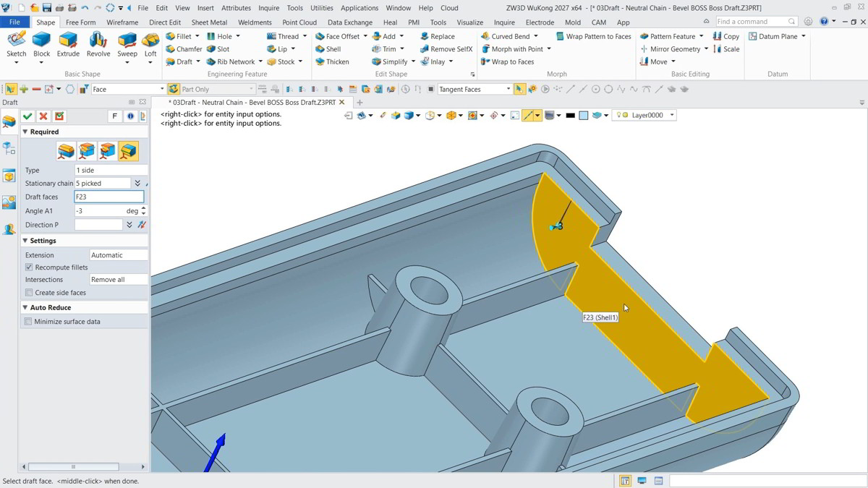Click the Move button
Viewport: 868px width, 488px height.
653,61
